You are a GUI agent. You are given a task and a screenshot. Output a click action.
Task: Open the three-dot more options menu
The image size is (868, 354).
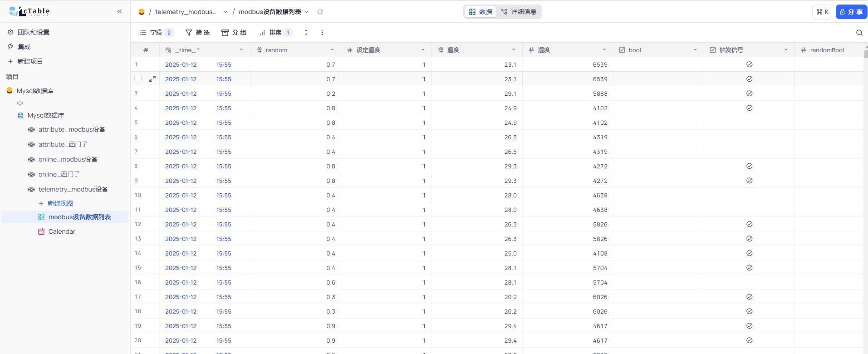(322, 33)
